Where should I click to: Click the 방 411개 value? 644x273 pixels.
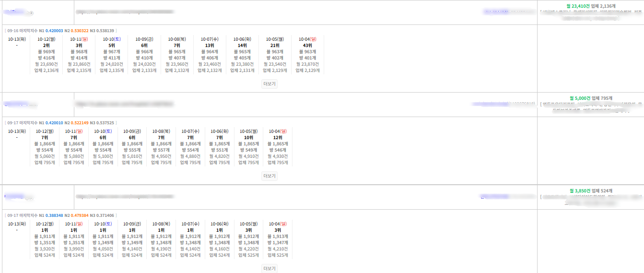(112, 58)
